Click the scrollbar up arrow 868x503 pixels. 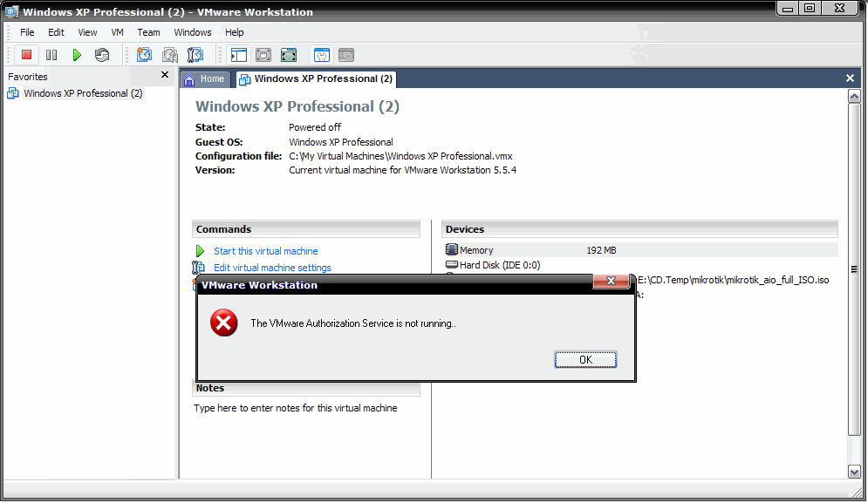click(x=854, y=96)
